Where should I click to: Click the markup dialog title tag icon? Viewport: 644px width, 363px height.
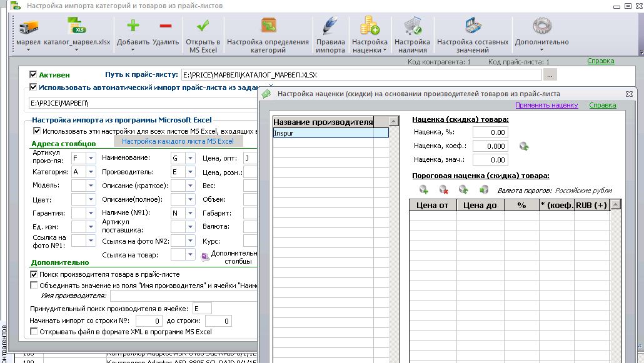(x=266, y=94)
